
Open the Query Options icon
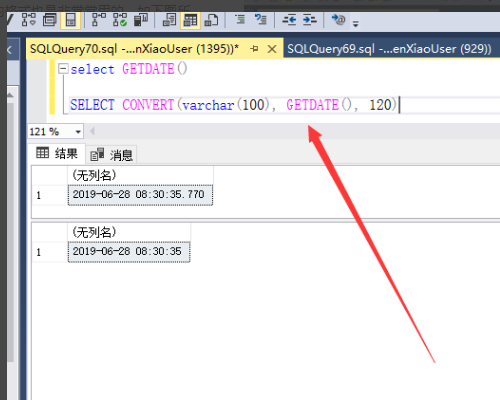(50, 20)
